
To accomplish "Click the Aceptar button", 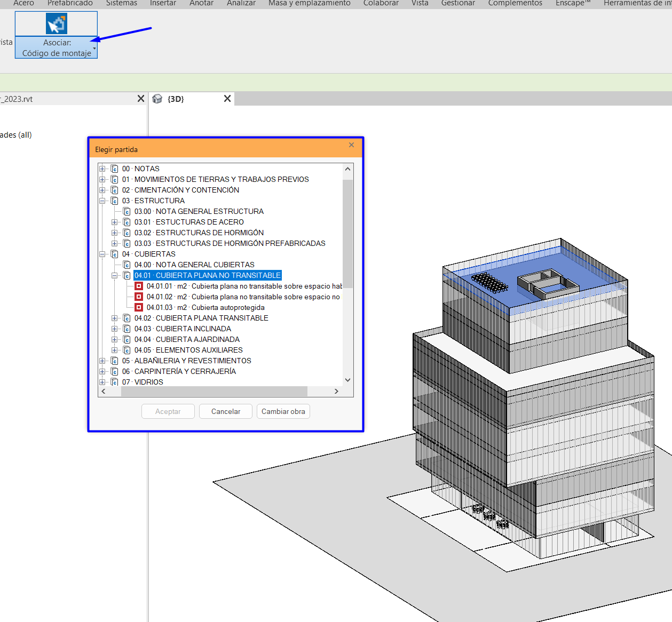I will (168, 411).
